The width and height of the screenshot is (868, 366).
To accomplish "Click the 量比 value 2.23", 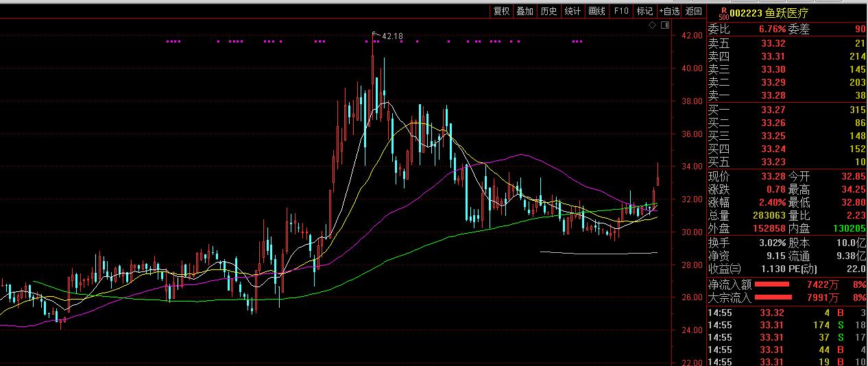I will [x=856, y=215].
